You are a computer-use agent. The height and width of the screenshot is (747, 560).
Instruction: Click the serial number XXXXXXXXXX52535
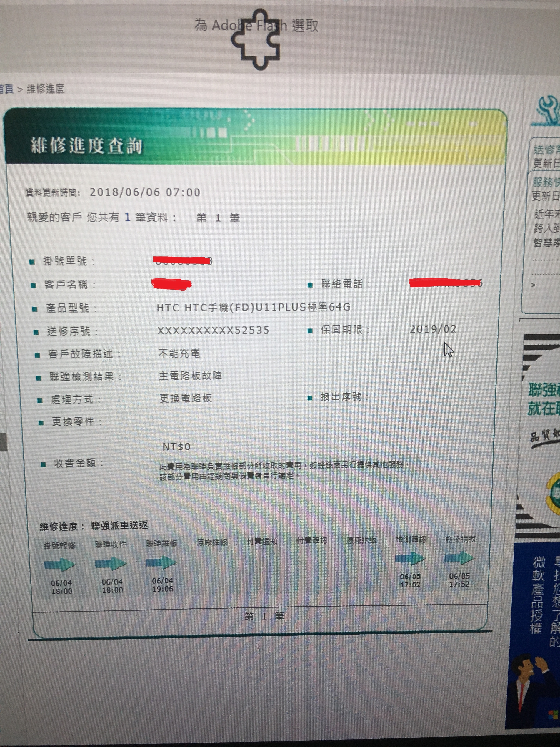(x=213, y=330)
